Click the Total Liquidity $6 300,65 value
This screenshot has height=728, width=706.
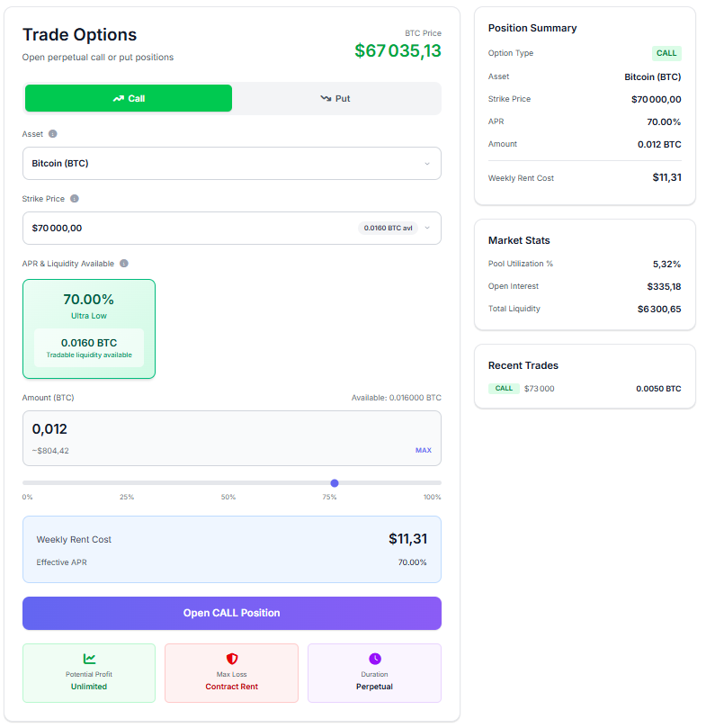pyautogui.click(x=659, y=310)
